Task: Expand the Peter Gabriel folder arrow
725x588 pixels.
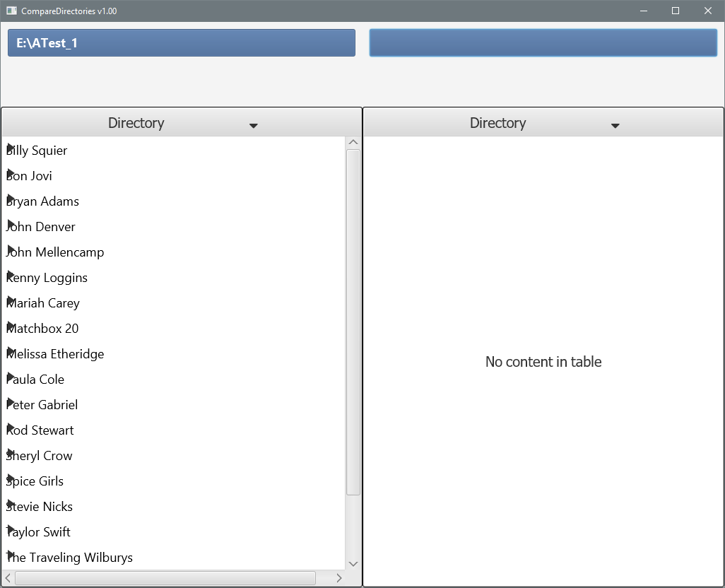Action: (x=11, y=402)
